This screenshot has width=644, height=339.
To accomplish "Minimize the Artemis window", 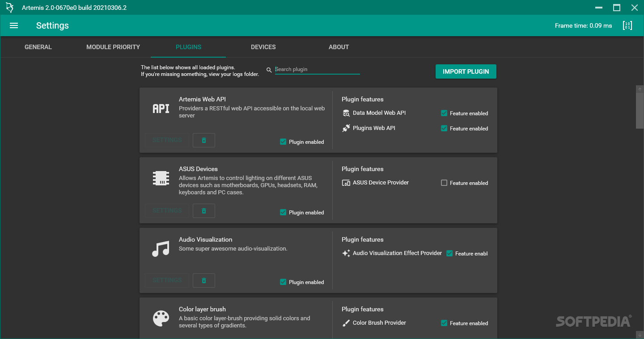I will click(599, 8).
